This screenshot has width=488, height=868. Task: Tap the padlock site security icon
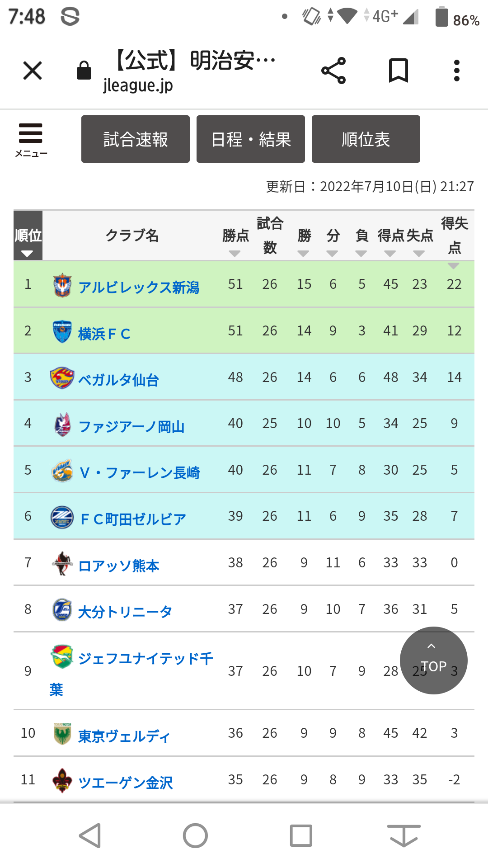84,71
